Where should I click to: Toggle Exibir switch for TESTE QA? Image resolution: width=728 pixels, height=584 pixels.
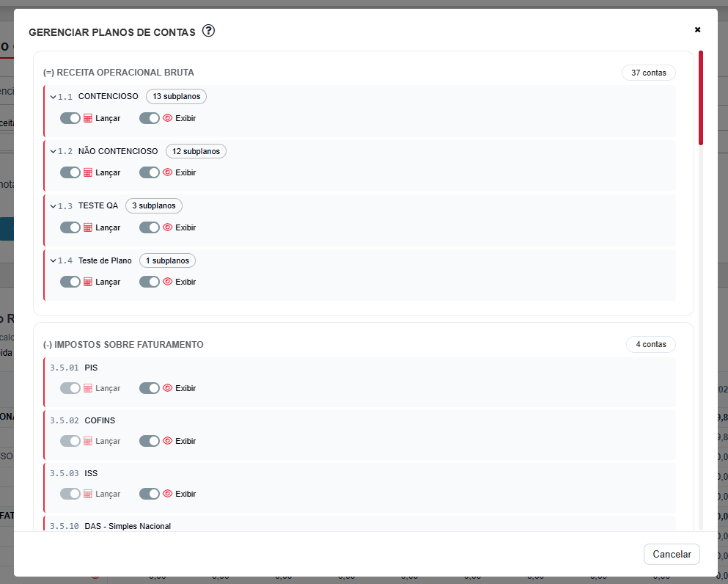click(150, 227)
